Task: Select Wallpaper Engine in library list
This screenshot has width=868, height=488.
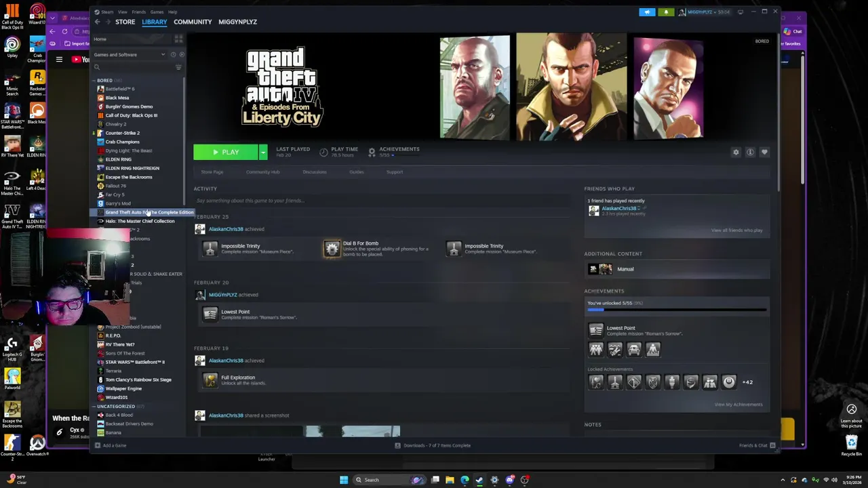Action: 123,388
